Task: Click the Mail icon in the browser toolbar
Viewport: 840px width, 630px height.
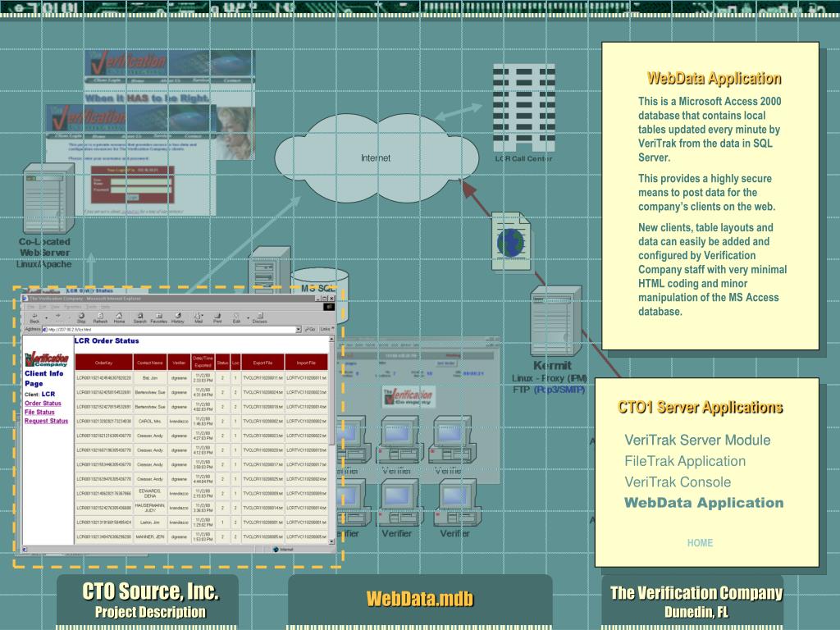Action: click(199, 318)
